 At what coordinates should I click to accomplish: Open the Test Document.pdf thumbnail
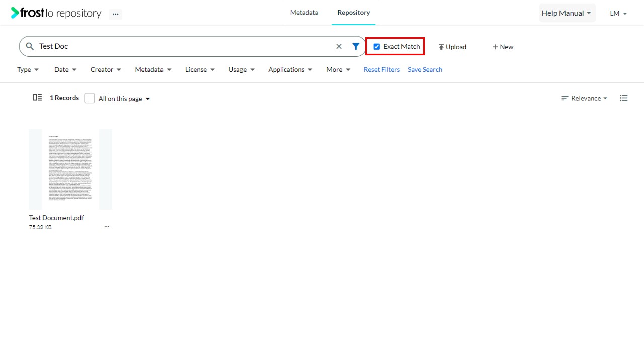click(70, 169)
